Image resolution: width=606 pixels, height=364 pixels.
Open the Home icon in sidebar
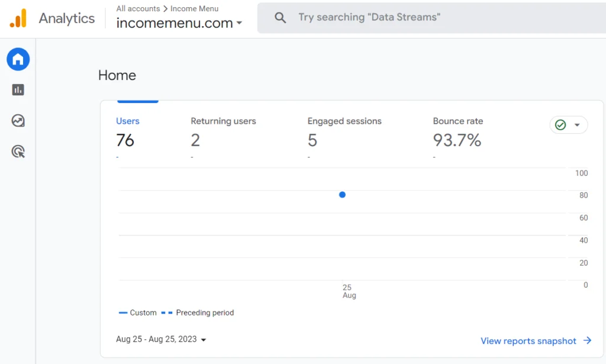[x=18, y=59]
